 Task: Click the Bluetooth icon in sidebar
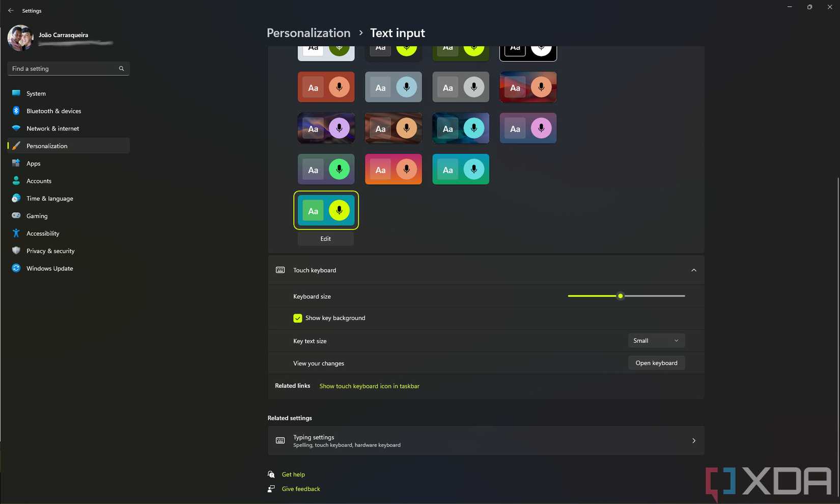point(16,110)
